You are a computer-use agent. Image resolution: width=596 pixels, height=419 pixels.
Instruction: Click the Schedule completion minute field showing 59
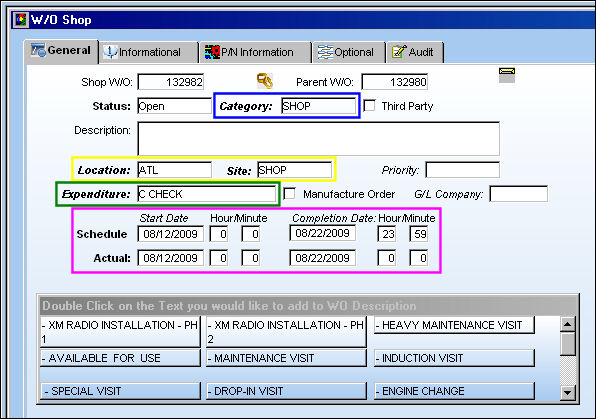[418, 234]
